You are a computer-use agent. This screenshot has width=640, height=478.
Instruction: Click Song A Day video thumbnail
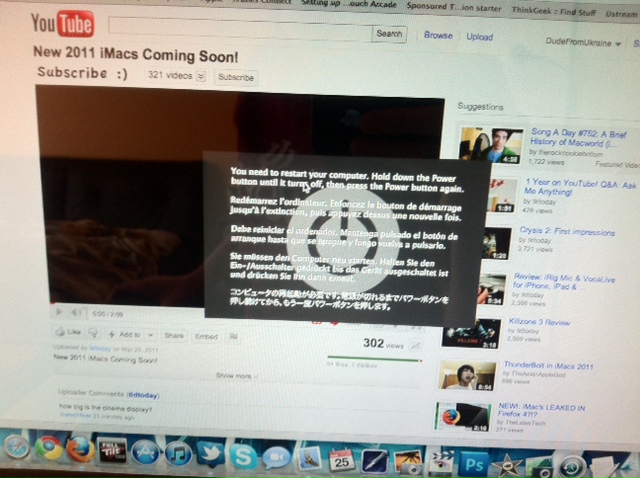pos(491,146)
